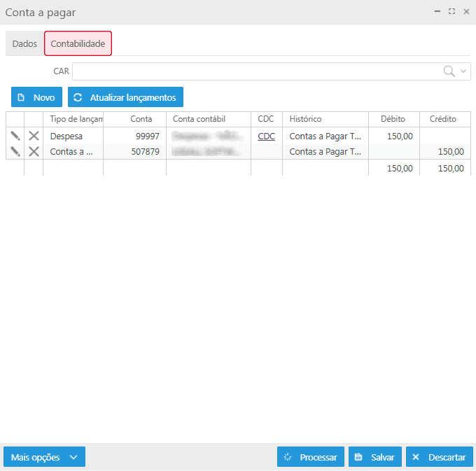Save using the Salvar button
The width and height of the screenshot is (476, 471).
coord(374,457)
